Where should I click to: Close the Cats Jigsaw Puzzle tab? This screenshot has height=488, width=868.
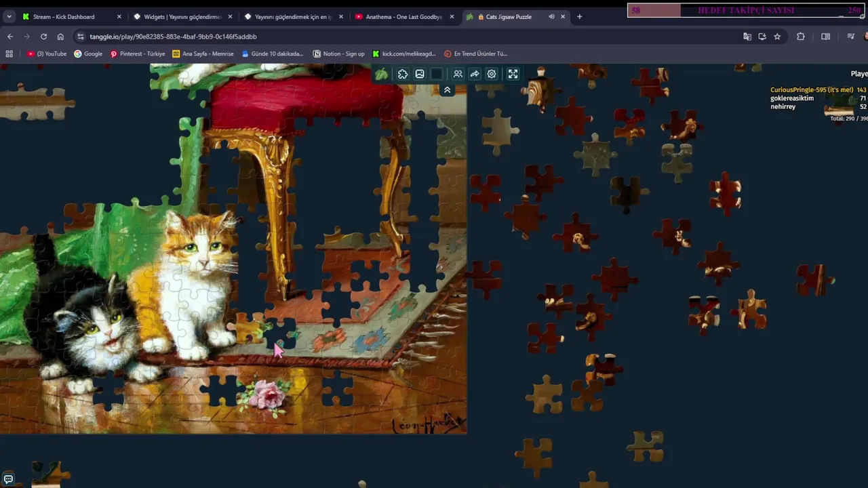pyautogui.click(x=563, y=16)
